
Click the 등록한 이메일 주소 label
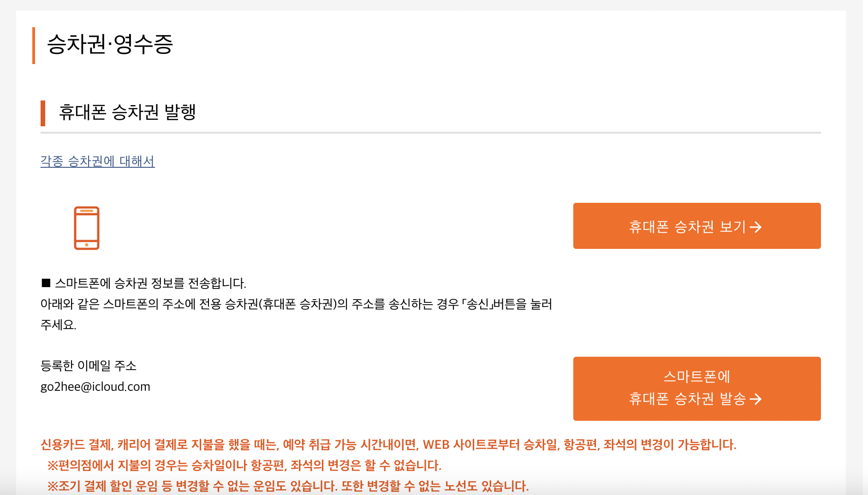(x=89, y=366)
